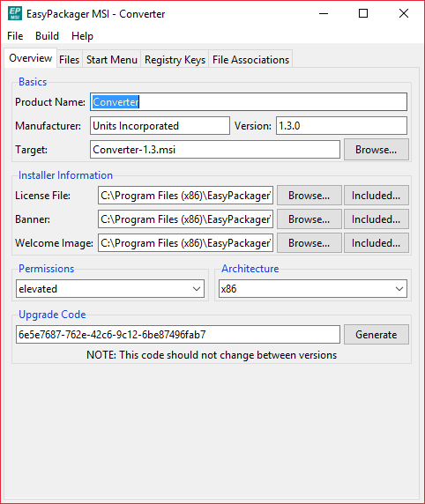
Task: Click the Product Name input field
Action: tap(249, 102)
